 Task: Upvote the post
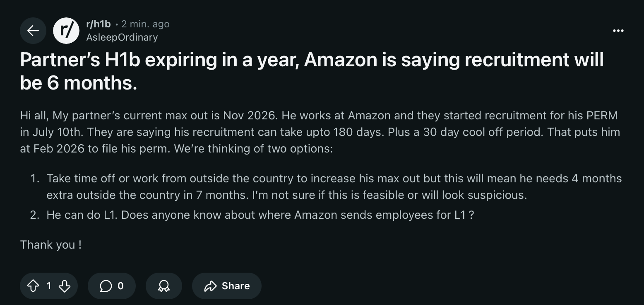(33, 286)
